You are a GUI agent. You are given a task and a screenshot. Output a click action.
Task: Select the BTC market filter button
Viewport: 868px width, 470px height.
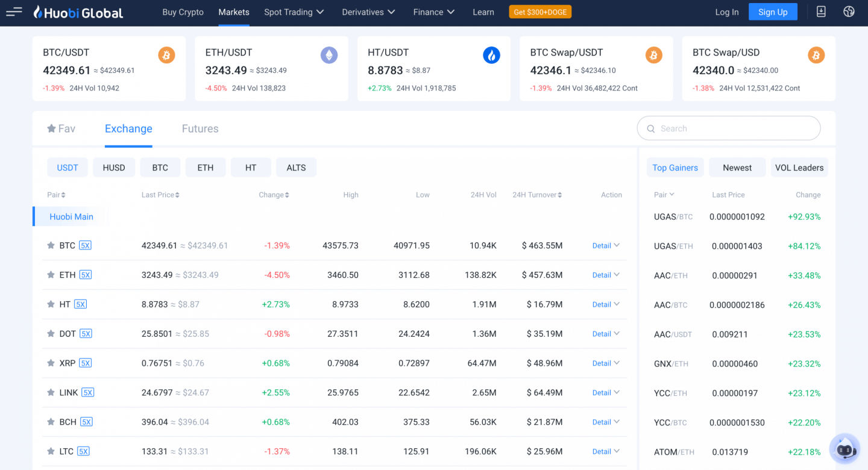160,168
